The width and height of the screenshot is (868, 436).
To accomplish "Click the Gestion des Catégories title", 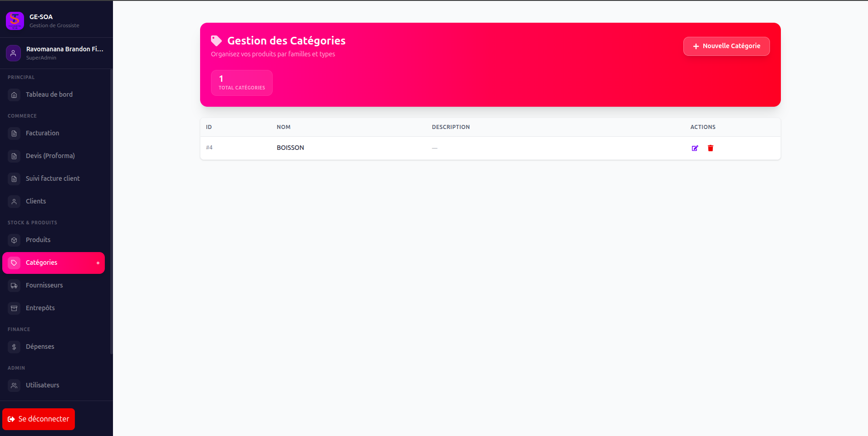I will point(286,41).
